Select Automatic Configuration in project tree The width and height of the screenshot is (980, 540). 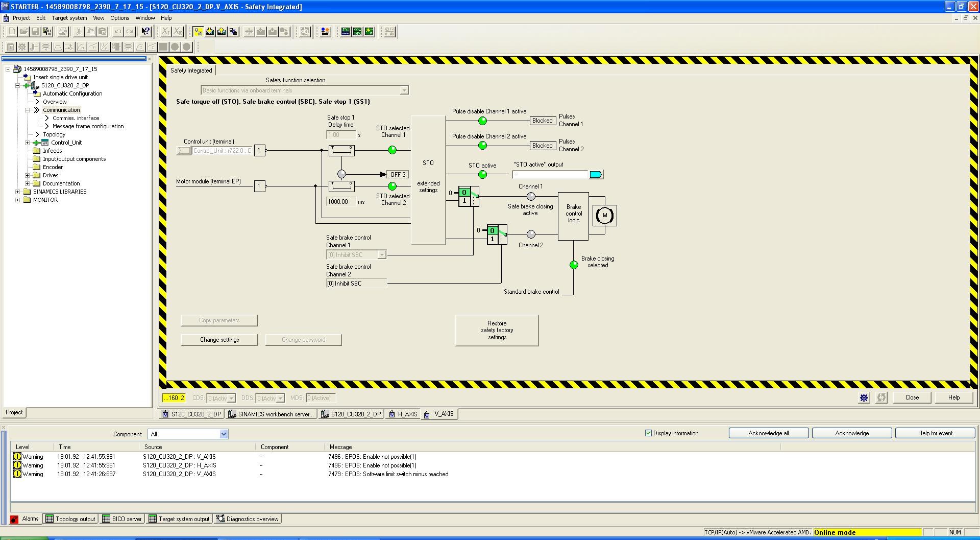(x=72, y=93)
